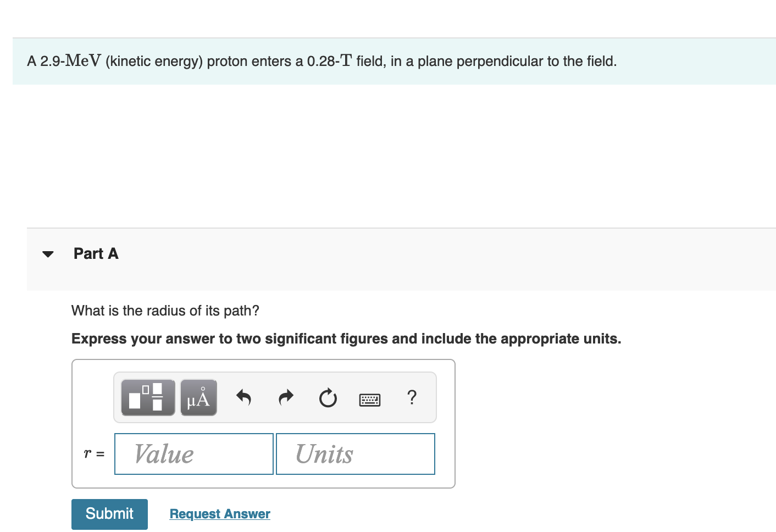
Task: Click the r = label
Action: (93, 453)
